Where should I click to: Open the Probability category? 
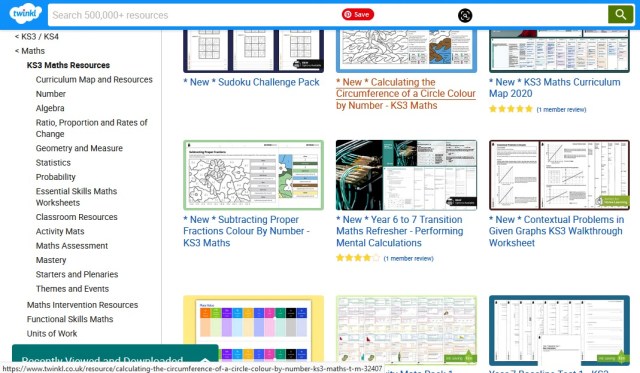(x=56, y=177)
